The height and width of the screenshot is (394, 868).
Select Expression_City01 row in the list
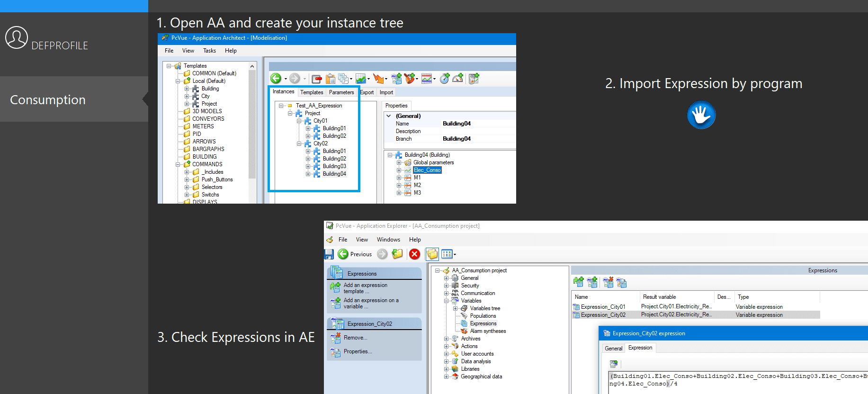point(603,307)
